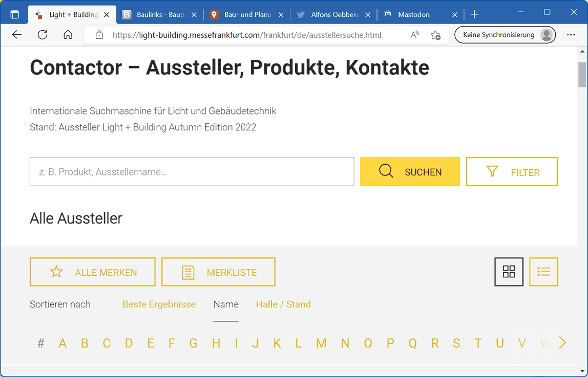This screenshot has width=588, height=377.
Task: Filter exhibitors by letter I
Action: coord(236,343)
